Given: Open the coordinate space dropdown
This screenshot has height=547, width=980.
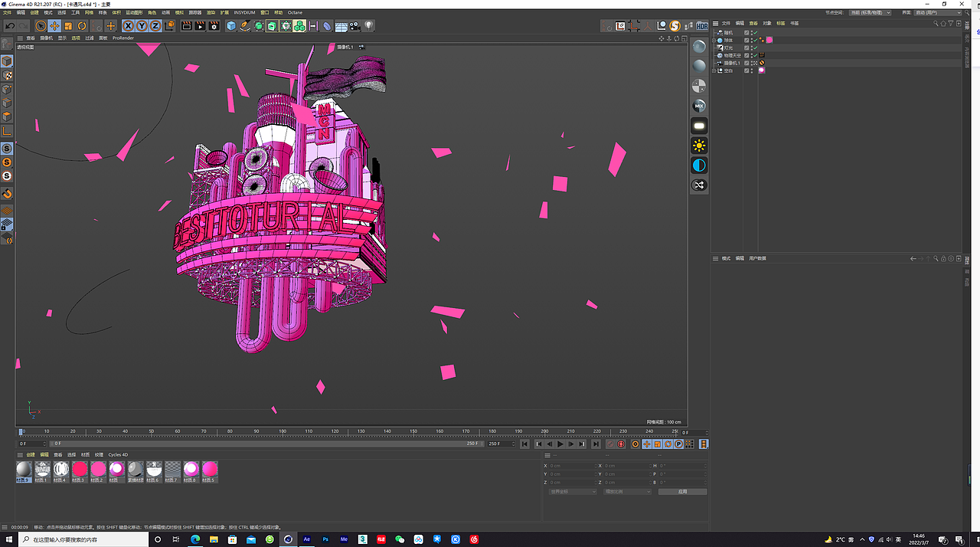Looking at the screenshot, I should tap(573, 492).
